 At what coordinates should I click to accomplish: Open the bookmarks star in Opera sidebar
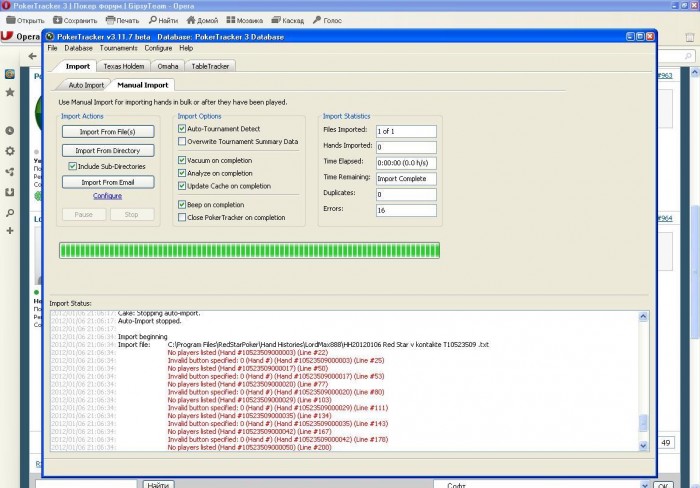point(10,92)
